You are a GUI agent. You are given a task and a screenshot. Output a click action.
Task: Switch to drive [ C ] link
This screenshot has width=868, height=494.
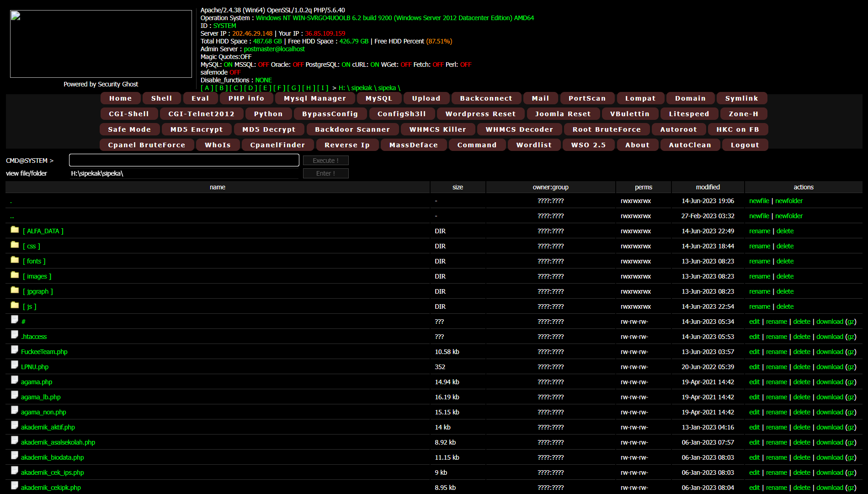(236, 88)
